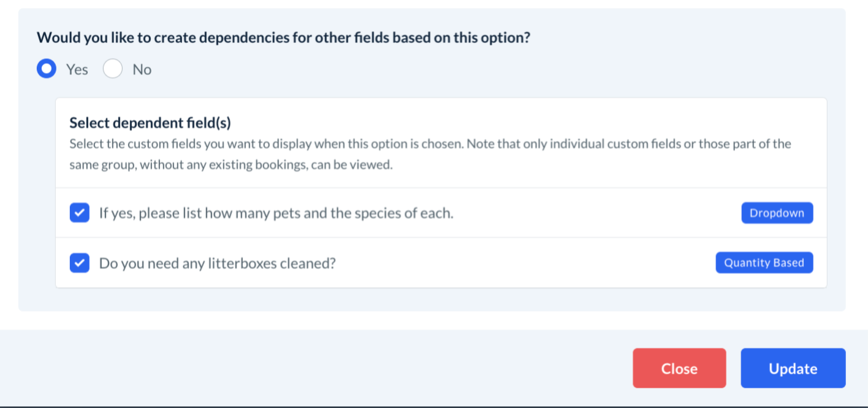Uncheck the litterboxes cleaned checkbox

[x=80, y=263]
